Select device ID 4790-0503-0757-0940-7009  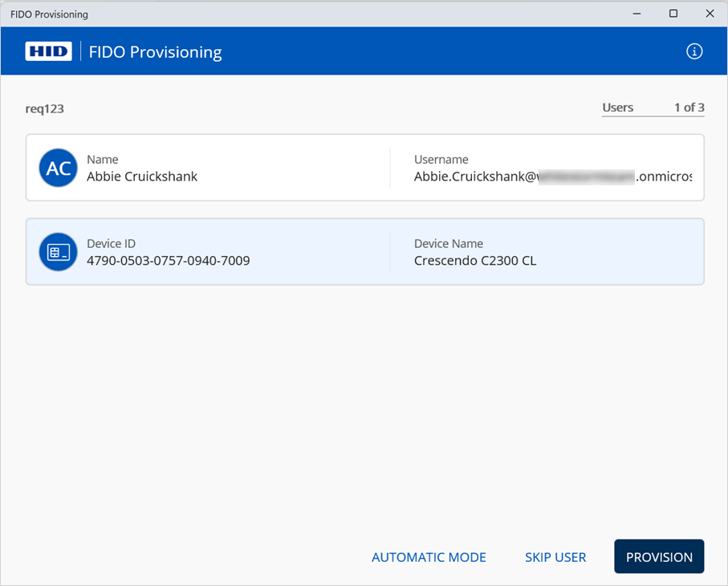click(x=168, y=261)
